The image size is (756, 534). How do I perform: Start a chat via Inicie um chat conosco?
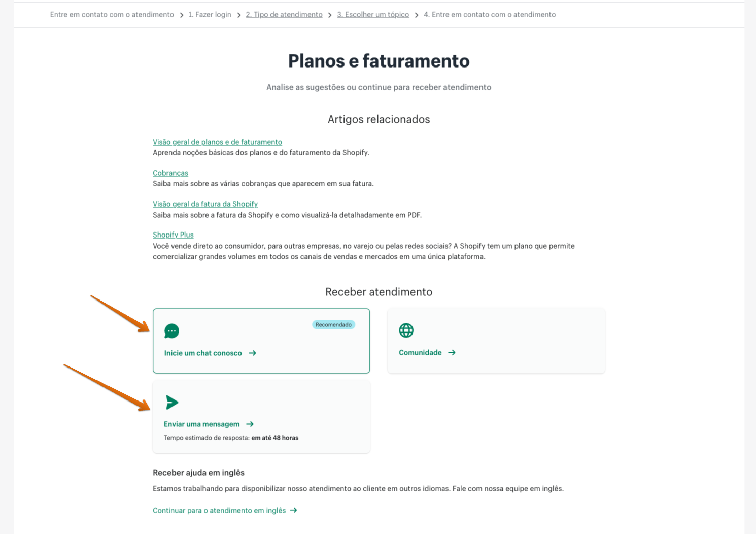point(203,353)
